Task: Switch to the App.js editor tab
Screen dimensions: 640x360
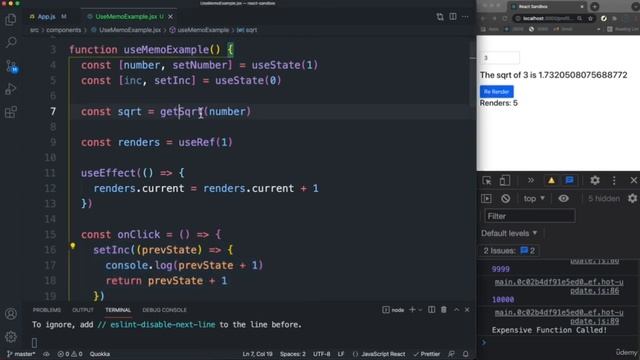Action: tap(47, 17)
